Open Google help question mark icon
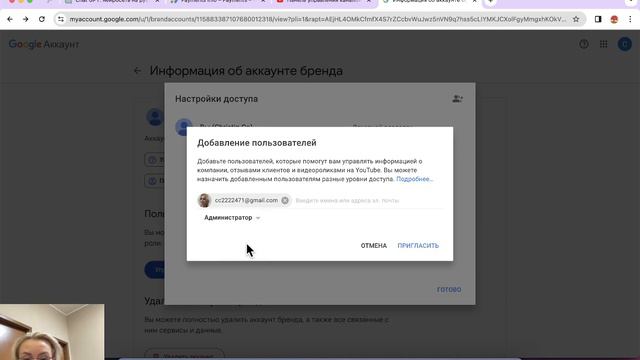Screen dimensions: 640x360 tap(584, 44)
